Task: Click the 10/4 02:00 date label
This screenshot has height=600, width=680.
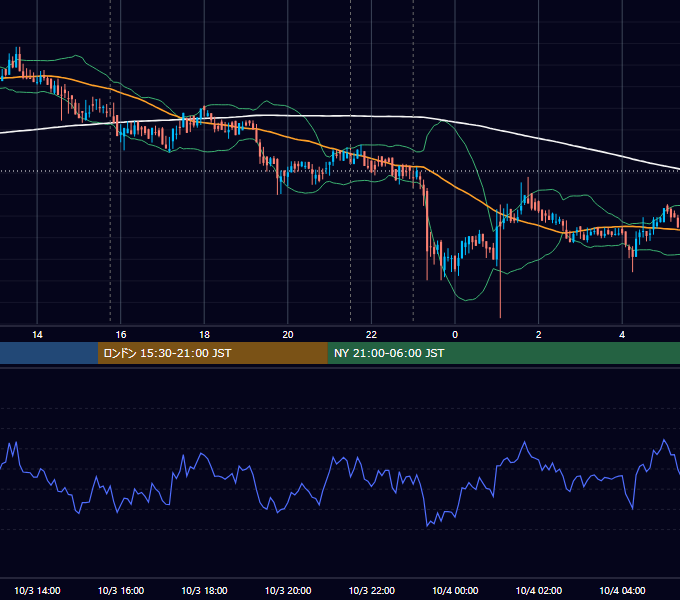Action: click(x=539, y=590)
